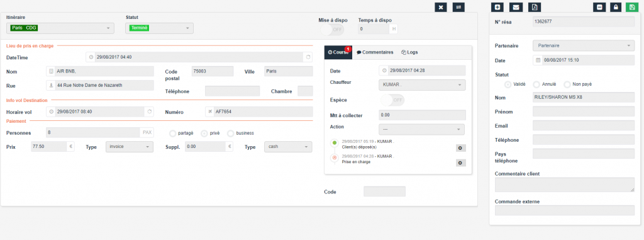Click the refresh icon in Horaire vol field
Screen dimensions: 644x240
tap(150, 111)
